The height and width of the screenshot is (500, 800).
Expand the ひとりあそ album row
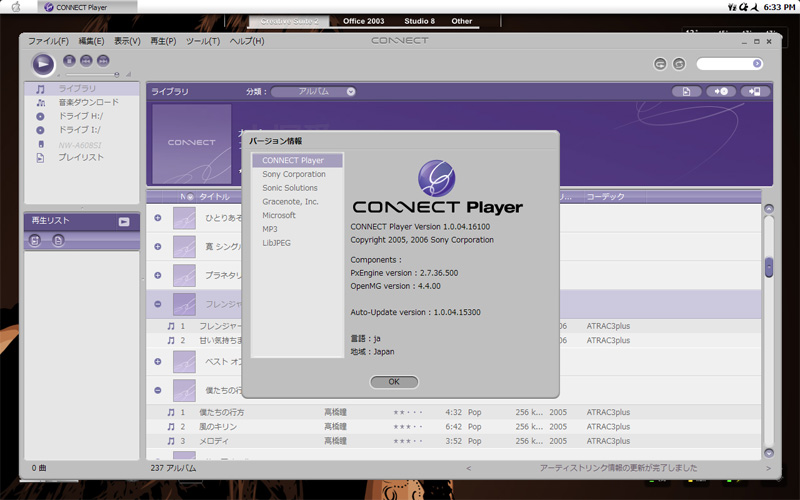158,218
